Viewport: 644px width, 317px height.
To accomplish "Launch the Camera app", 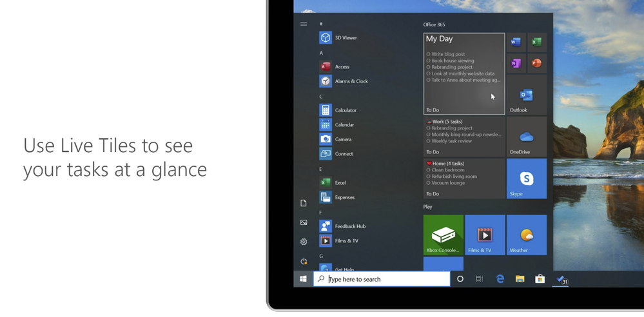I will coord(335,139).
